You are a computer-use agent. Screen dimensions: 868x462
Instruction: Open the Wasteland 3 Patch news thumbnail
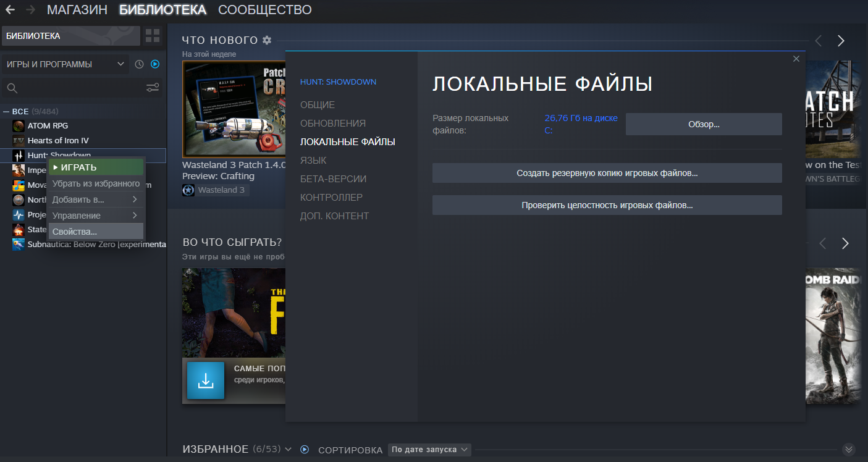tap(234, 109)
